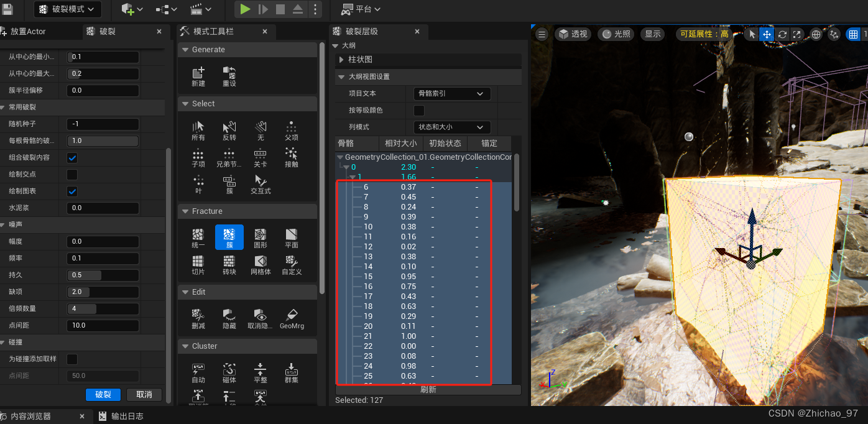Click the 关卡 select level icon

(261, 158)
